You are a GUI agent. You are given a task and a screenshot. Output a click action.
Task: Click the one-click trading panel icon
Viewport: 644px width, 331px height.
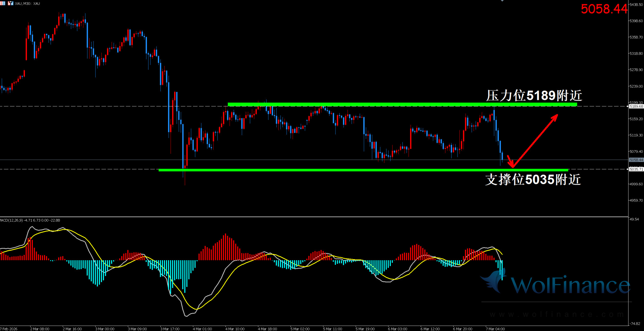[x=10, y=3]
